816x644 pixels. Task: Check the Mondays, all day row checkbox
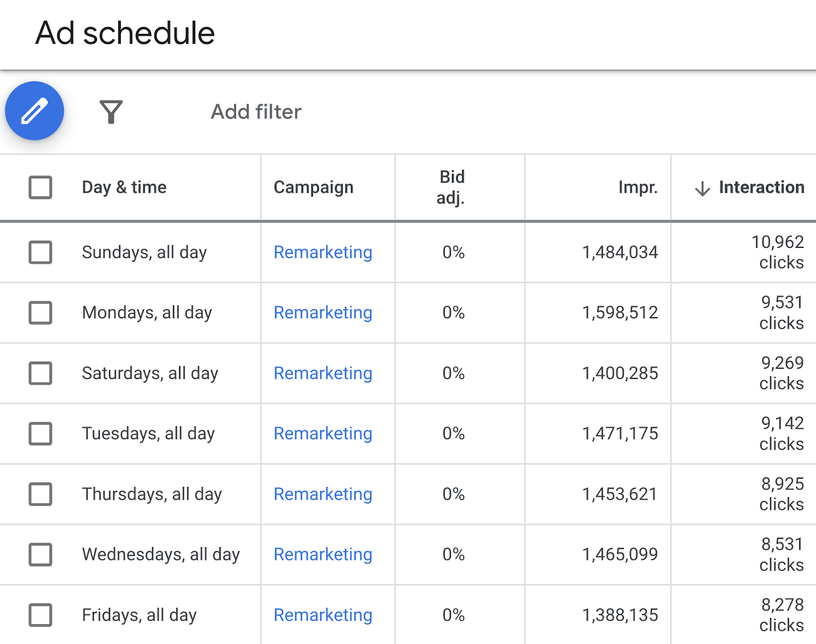click(x=40, y=313)
